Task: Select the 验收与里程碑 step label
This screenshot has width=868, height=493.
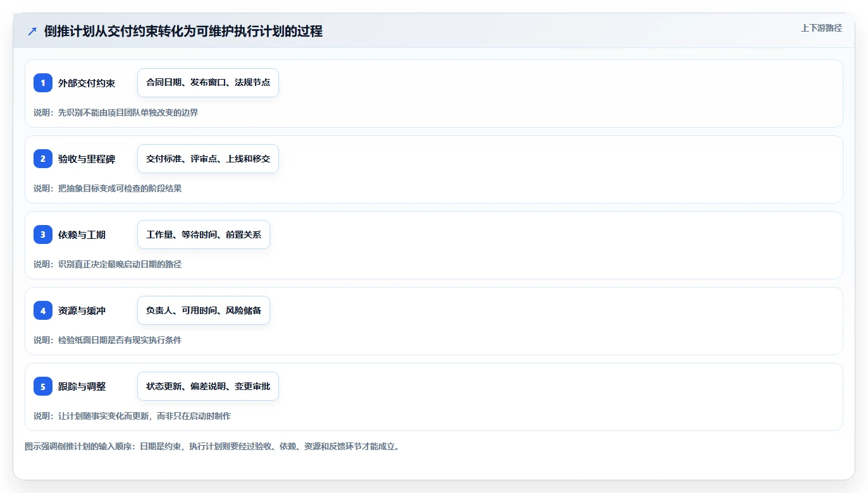Action: point(87,159)
